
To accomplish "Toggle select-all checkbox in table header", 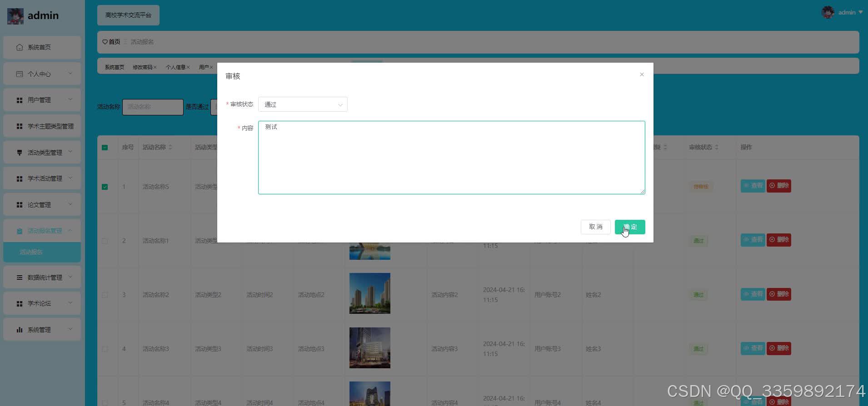I will tap(105, 148).
